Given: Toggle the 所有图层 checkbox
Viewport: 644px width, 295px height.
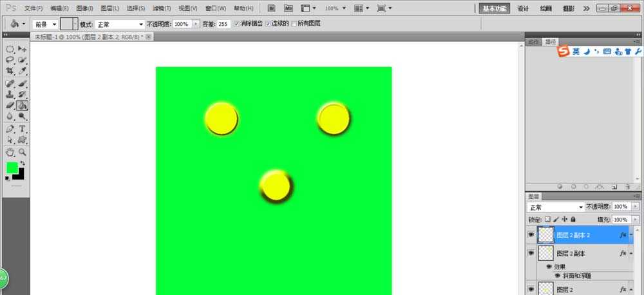Looking at the screenshot, I should [294, 24].
